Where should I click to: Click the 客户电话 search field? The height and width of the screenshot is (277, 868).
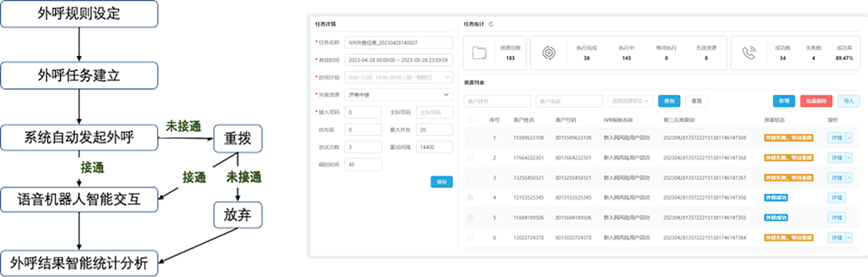569,101
